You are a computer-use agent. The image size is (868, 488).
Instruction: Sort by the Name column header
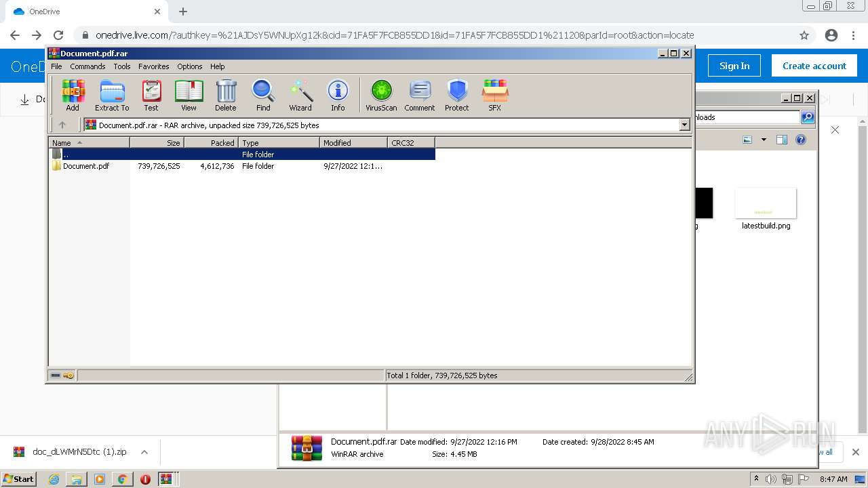[89, 142]
